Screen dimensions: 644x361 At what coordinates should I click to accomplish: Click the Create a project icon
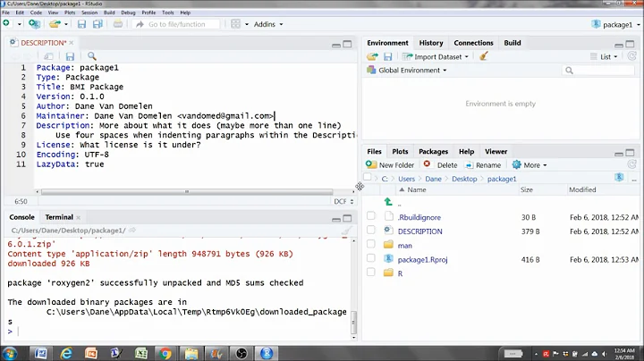pyautogui.click(x=34, y=24)
